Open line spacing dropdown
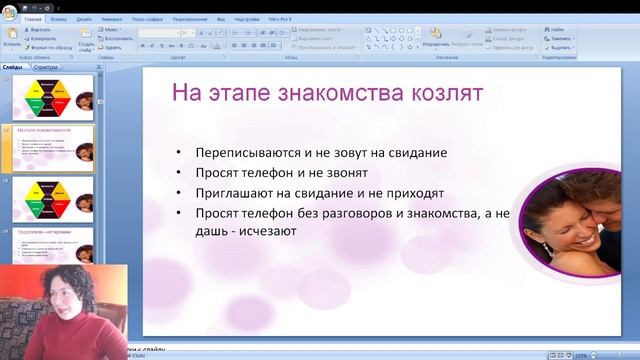The height and width of the screenshot is (360, 640). coord(282,33)
